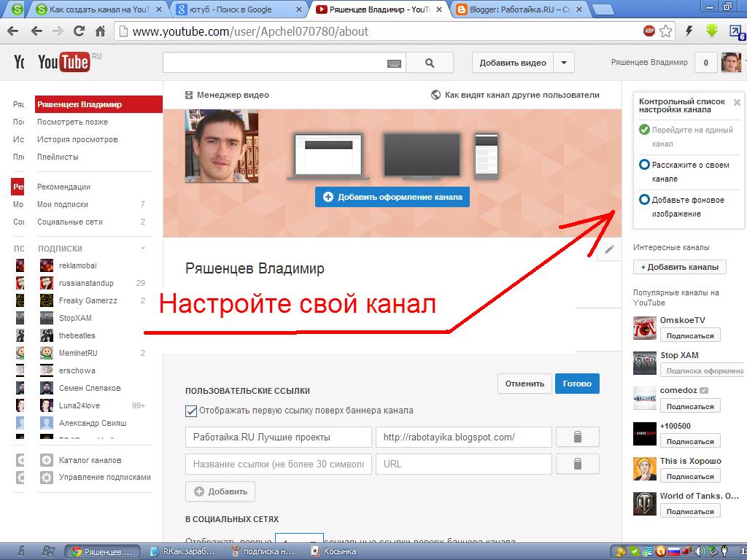The image size is (747, 560).
Task: Open World of Tanks channel thumbnail
Action: tap(645, 504)
